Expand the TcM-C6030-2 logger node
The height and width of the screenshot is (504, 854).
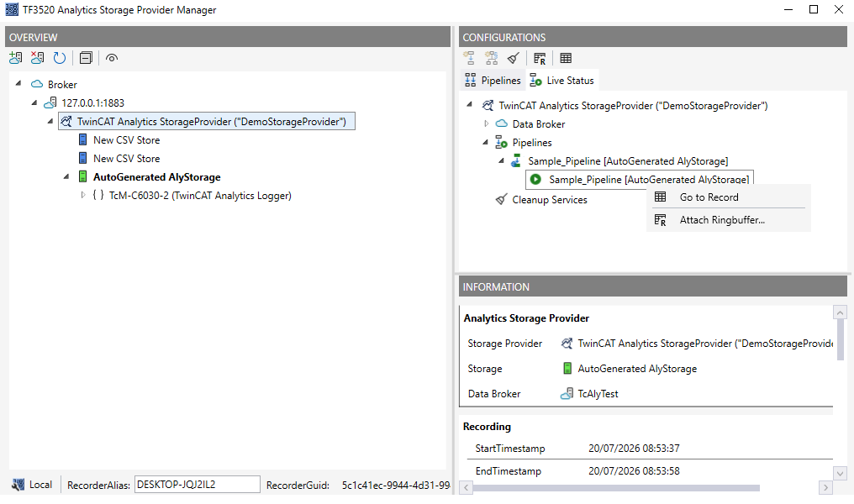coord(82,195)
